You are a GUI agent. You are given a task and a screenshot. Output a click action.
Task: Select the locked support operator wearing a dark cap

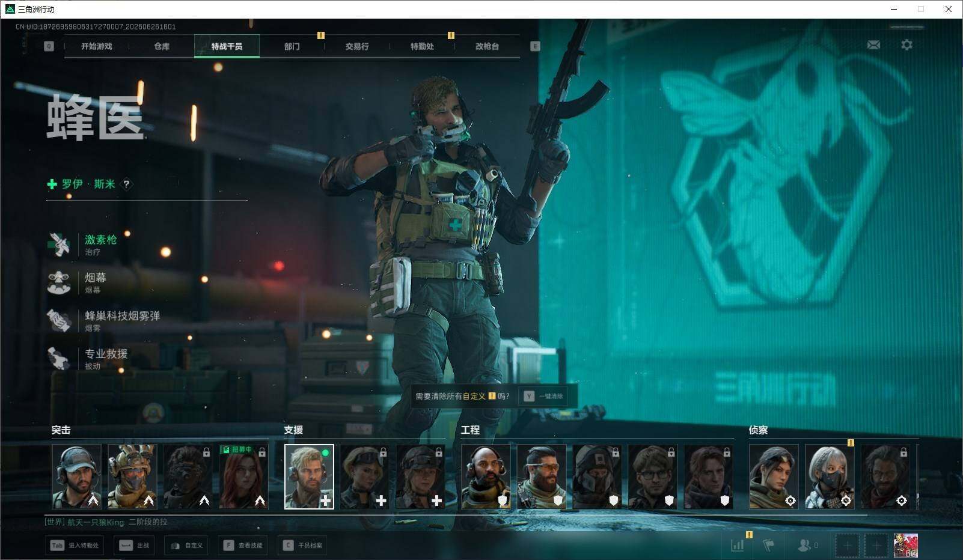[x=421, y=476]
